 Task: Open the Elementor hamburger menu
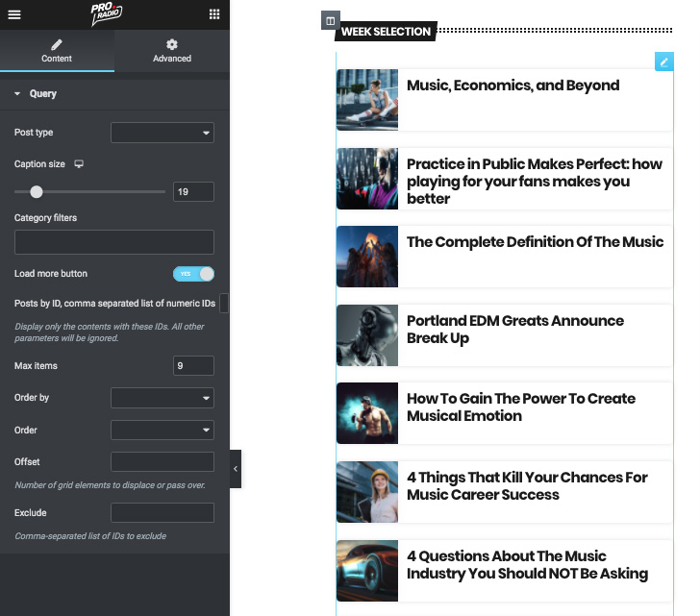point(14,14)
